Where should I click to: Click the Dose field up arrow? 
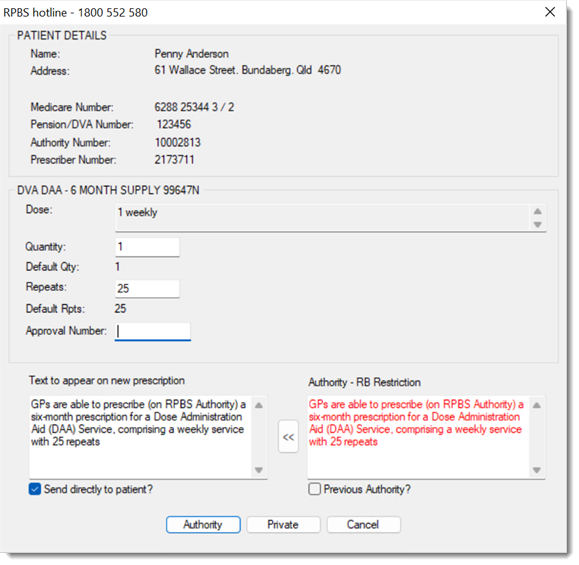tap(538, 212)
